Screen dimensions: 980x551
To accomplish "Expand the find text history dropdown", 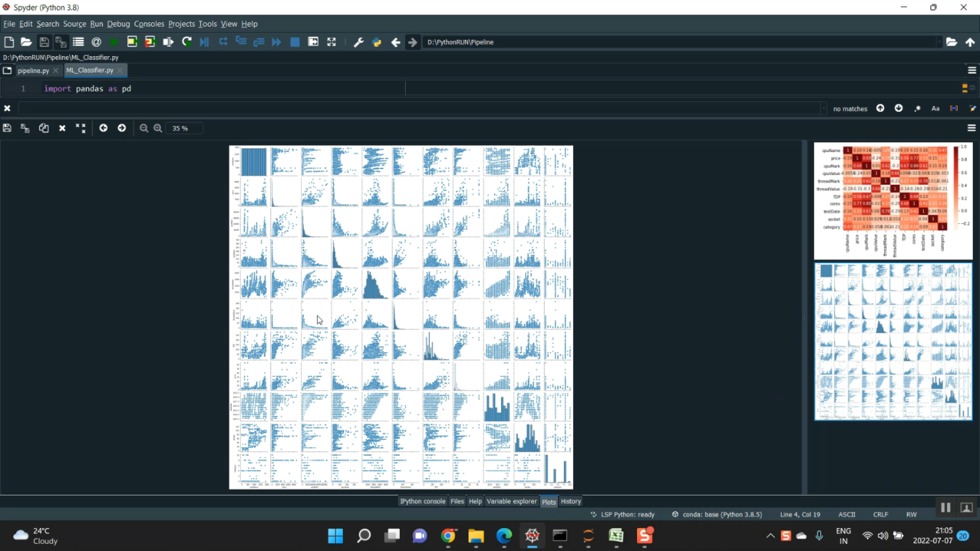I will (823, 108).
